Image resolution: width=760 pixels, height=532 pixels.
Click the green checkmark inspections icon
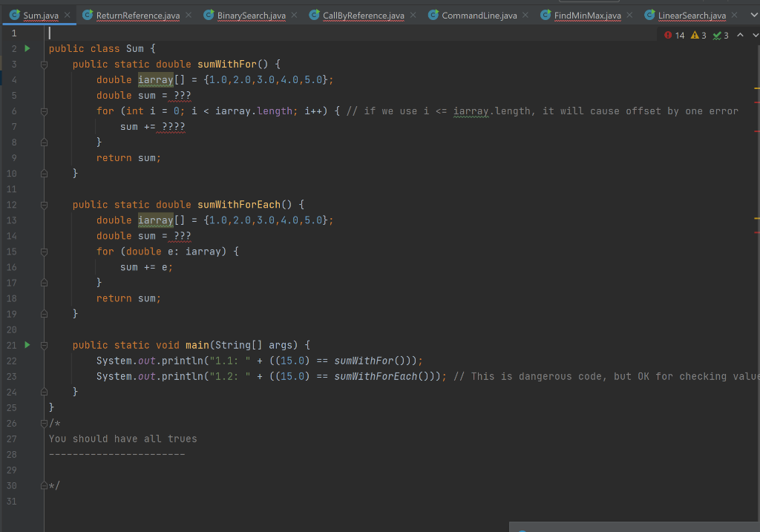pos(716,34)
